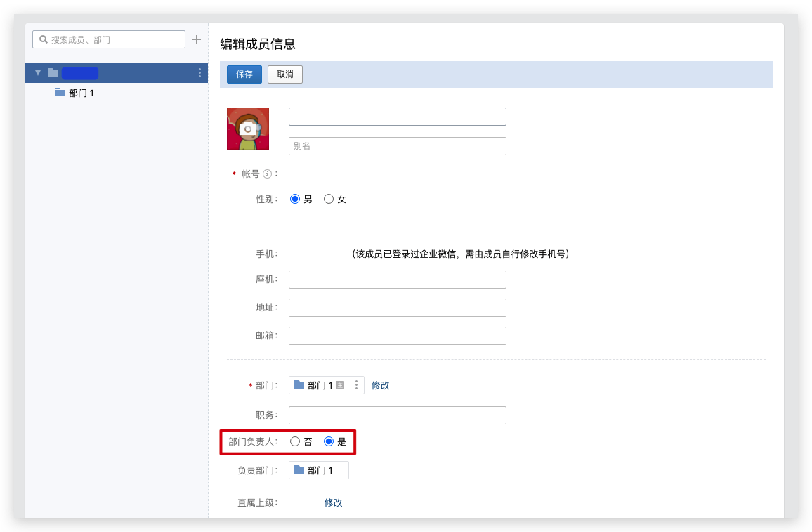Click 修改 link next to 部门
812x532 pixels.
coord(380,385)
